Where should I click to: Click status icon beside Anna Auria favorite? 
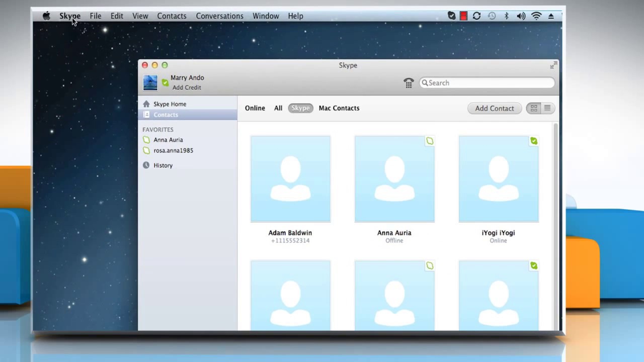click(146, 140)
